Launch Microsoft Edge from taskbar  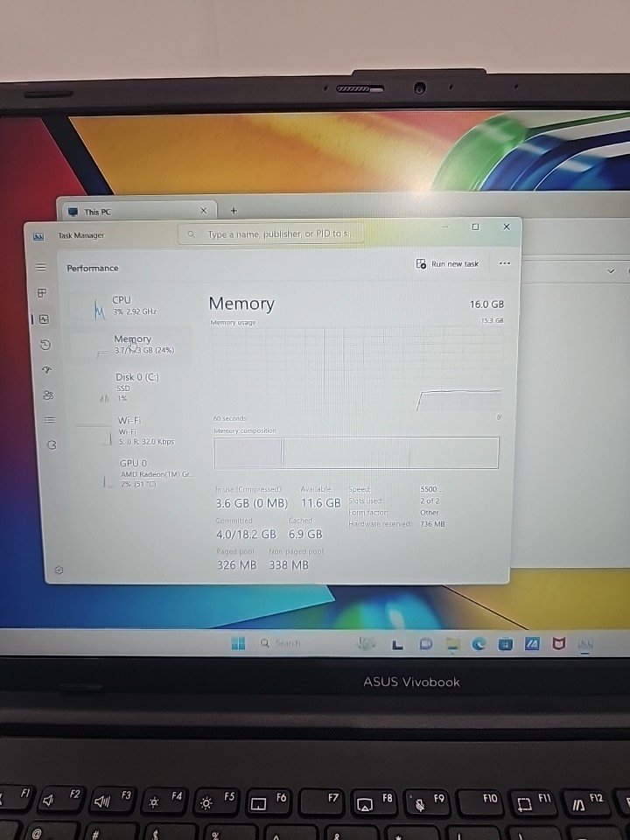pos(479,644)
